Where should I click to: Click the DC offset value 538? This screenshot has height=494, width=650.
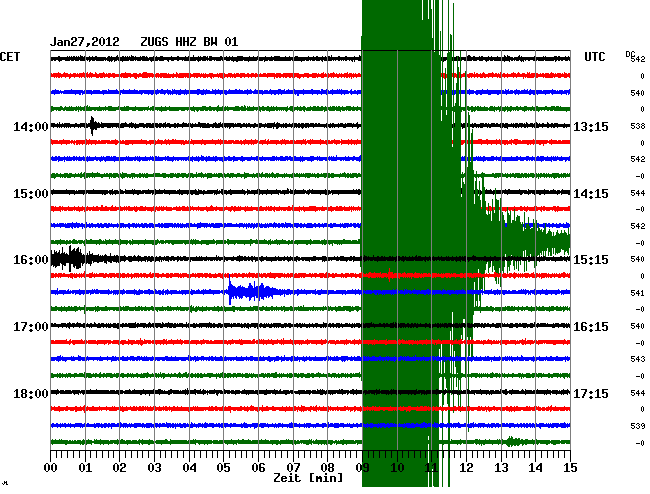638,126
